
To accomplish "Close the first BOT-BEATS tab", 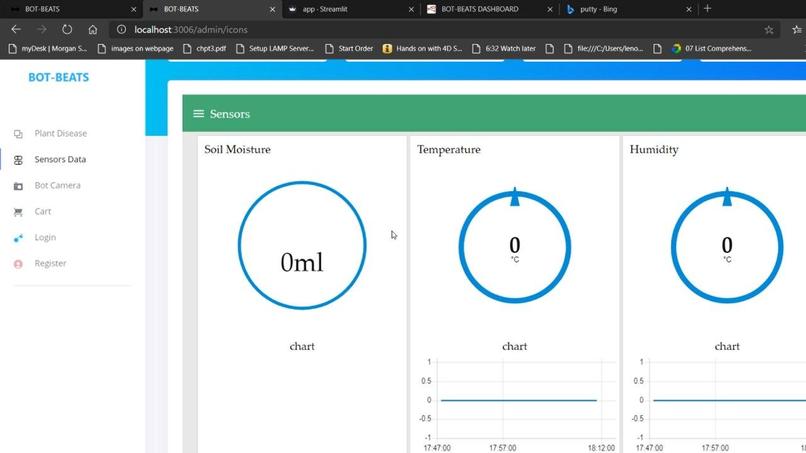I will click(134, 9).
